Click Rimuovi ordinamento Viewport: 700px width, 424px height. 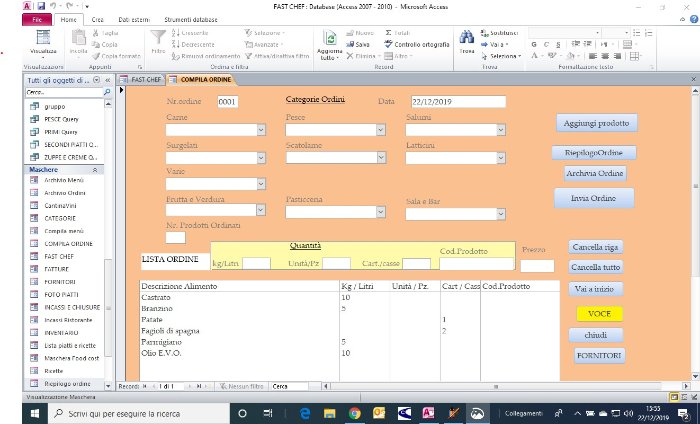click(206, 56)
